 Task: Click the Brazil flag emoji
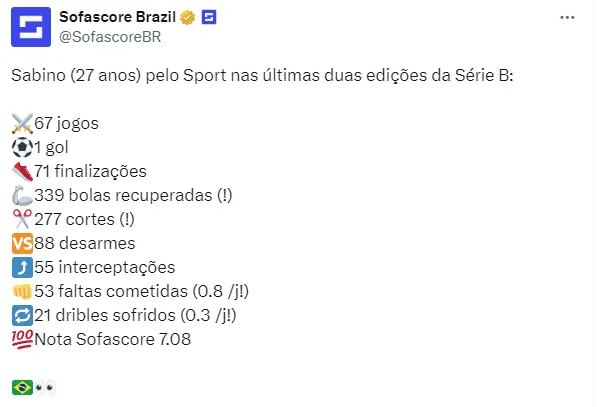tap(22, 387)
